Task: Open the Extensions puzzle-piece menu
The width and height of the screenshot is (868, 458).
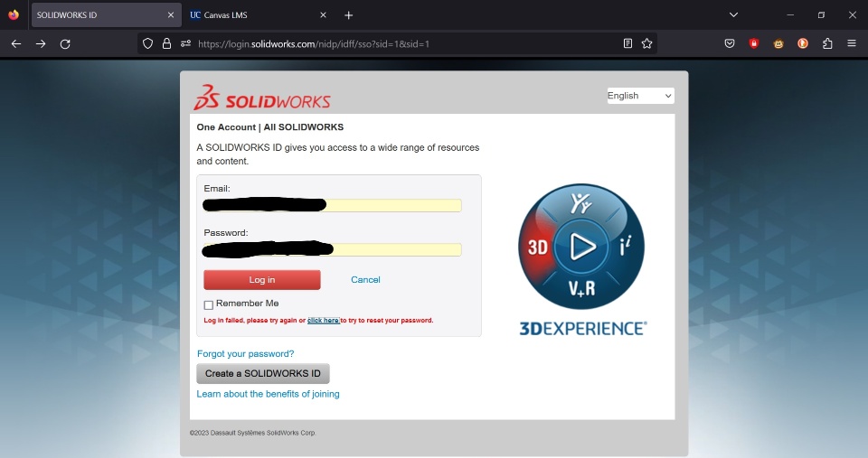Action: pyautogui.click(x=827, y=43)
